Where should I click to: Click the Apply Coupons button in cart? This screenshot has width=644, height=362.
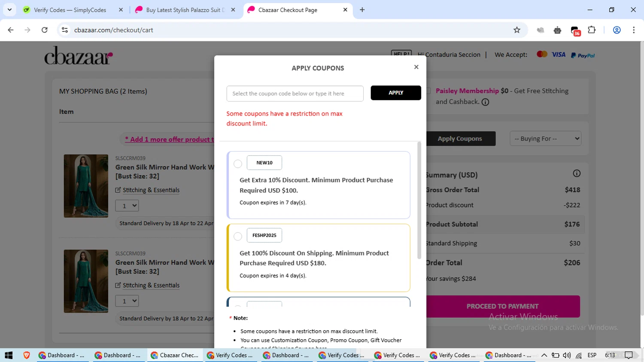pos(460,139)
